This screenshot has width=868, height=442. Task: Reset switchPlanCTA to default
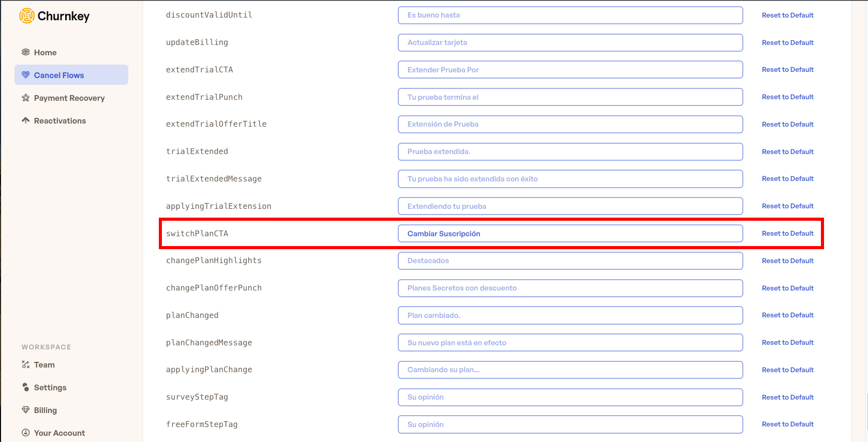pos(787,234)
